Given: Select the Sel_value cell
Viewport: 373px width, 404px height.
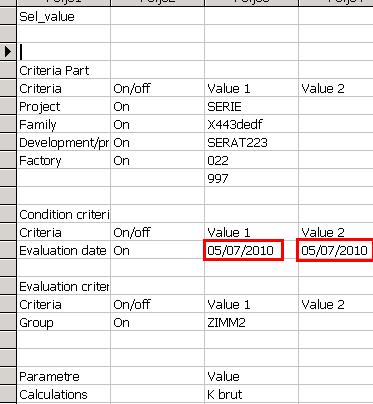Looking at the screenshot, I should click(64, 16).
